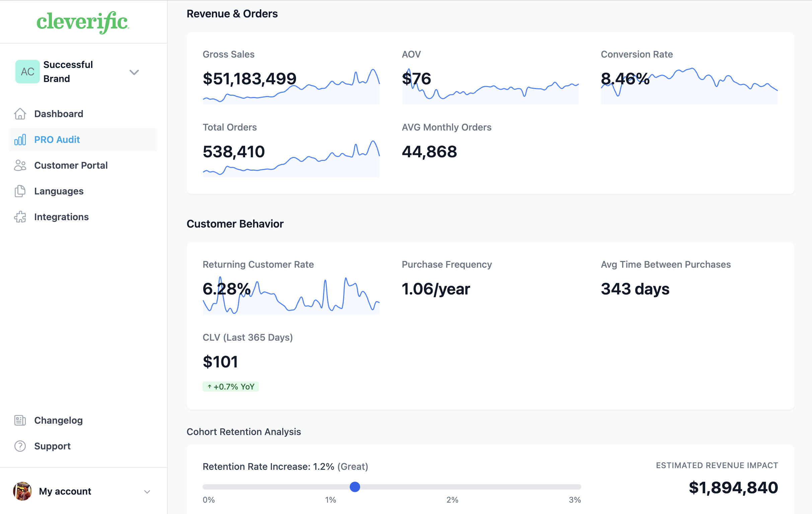Viewport: 812px width, 514px height.
Task: Open the Support page link
Action: coord(52,446)
